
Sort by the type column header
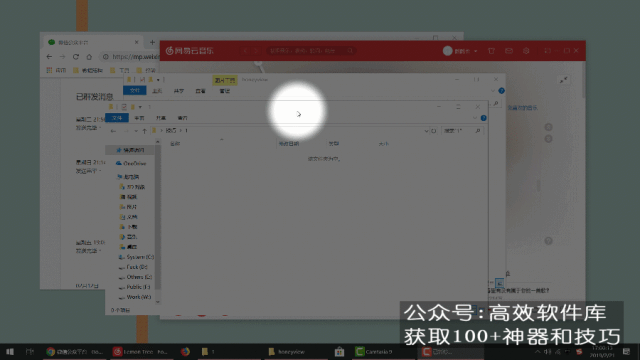click(x=333, y=144)
